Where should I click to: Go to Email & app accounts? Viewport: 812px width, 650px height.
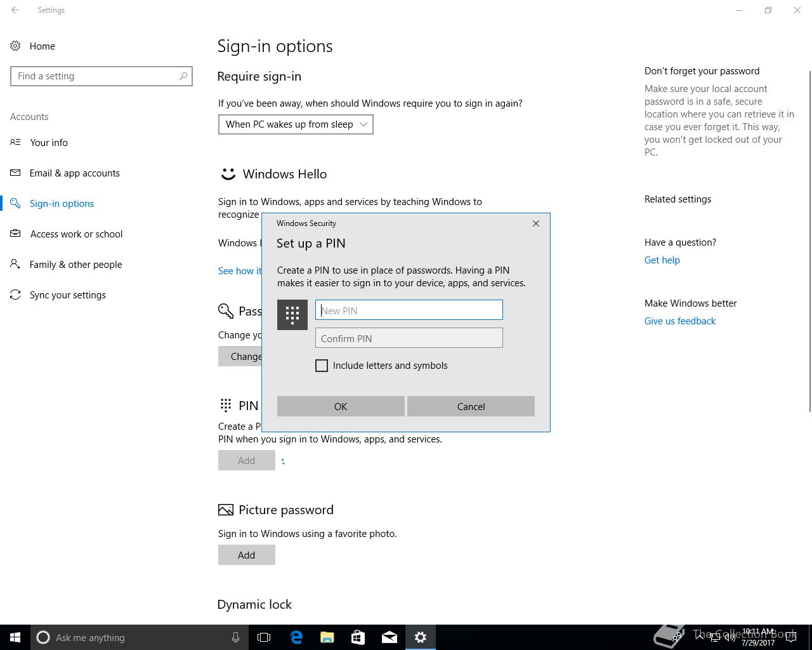(74, 173)
